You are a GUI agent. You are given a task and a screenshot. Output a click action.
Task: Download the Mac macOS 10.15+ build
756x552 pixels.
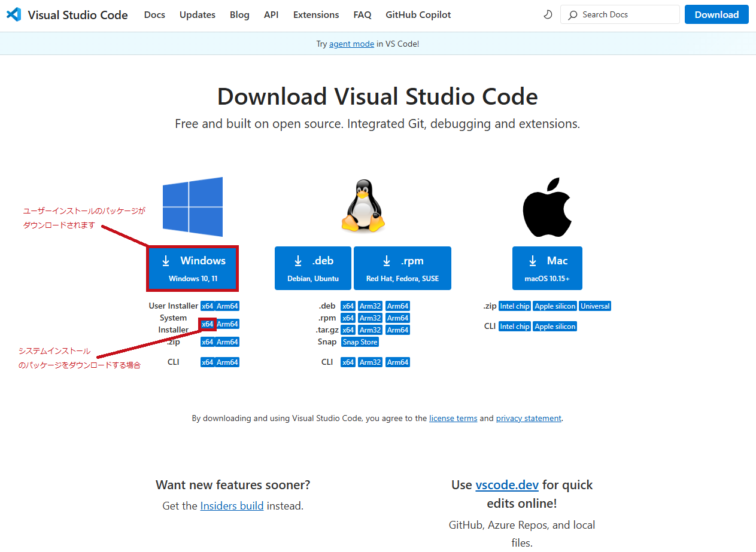(x=547, y=268)
